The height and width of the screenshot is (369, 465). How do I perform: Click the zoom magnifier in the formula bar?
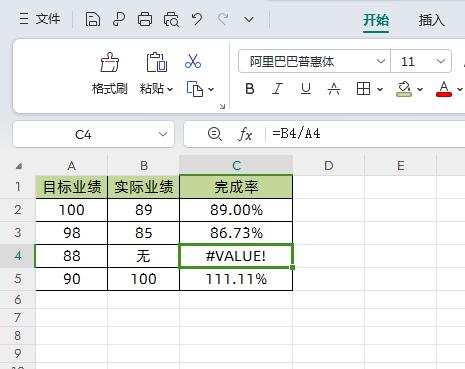pos(215,134)
